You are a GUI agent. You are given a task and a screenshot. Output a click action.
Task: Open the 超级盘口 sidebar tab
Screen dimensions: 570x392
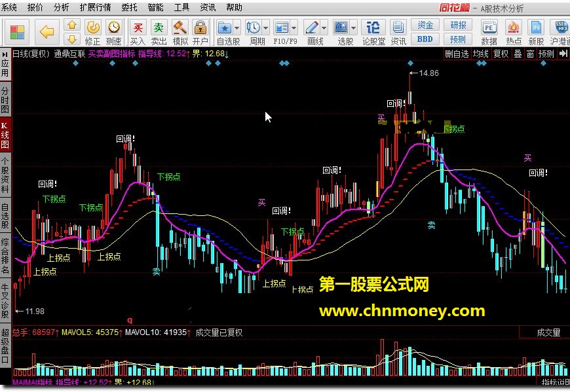[x=5, y=346]
